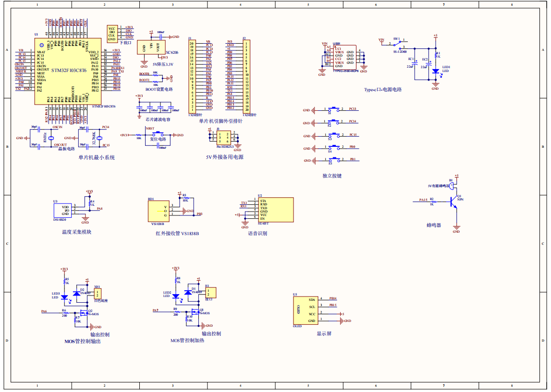The width and height of the screenshot is (551, 392).
Task: Select the Q1 NPN transistor symbol
Action: [x=453, y=202]
